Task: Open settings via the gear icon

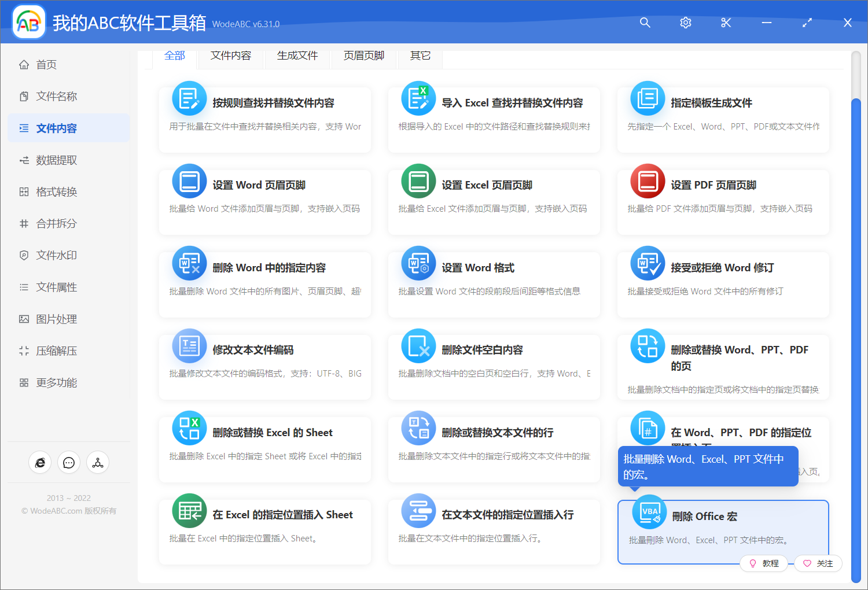Action: (686, 23)
